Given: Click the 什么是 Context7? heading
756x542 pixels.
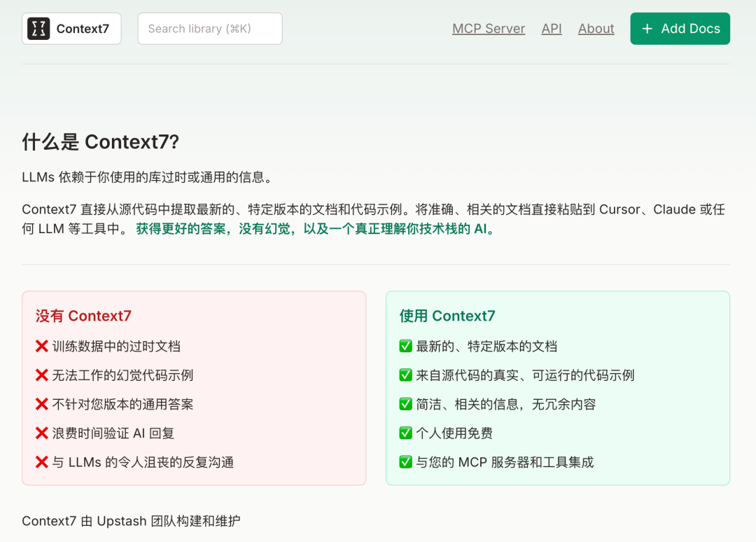Looking at the screenshot, I should (x=101, y=142).
